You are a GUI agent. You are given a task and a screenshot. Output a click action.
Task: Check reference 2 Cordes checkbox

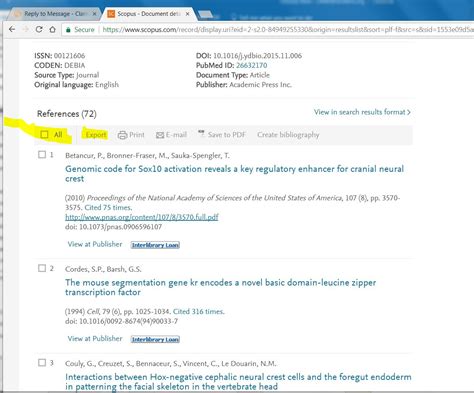pyautogui.click(x=42, y=268)
